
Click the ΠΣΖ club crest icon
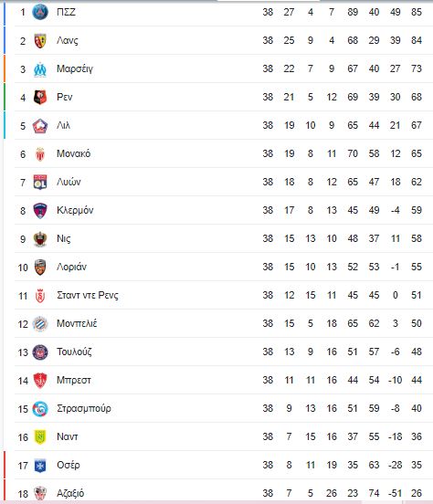40,12
